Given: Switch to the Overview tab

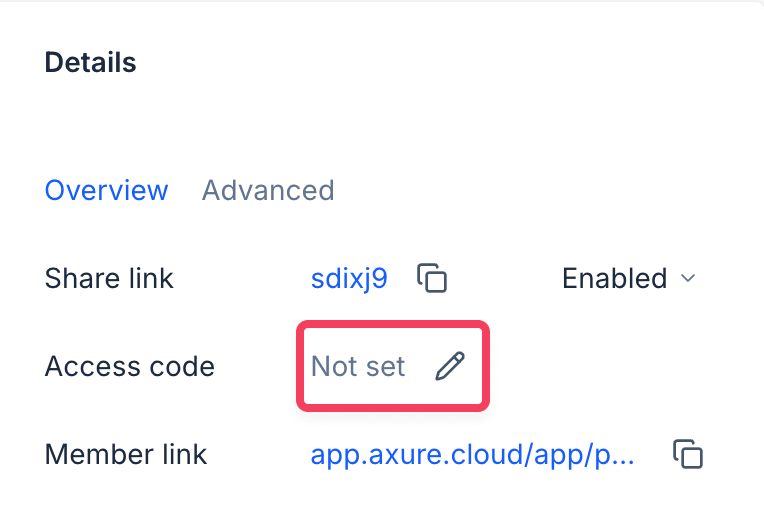Looking at the screenshot, I should coord(107,190).
